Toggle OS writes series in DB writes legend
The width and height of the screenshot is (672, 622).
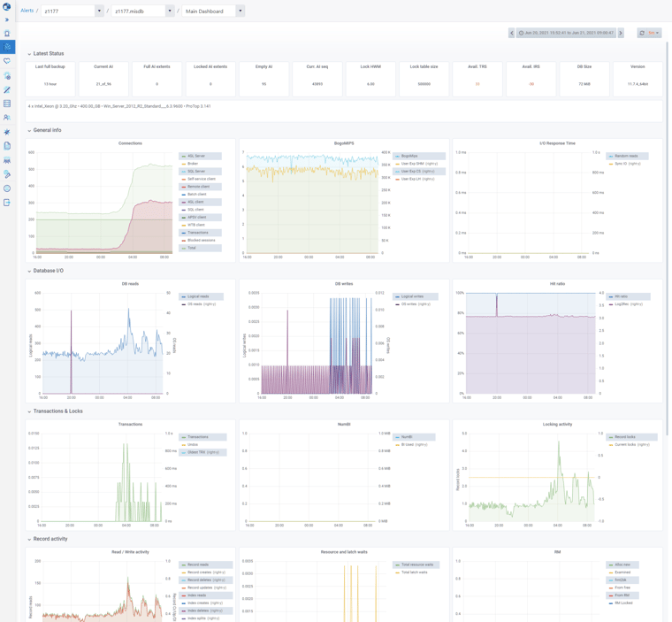416,304
